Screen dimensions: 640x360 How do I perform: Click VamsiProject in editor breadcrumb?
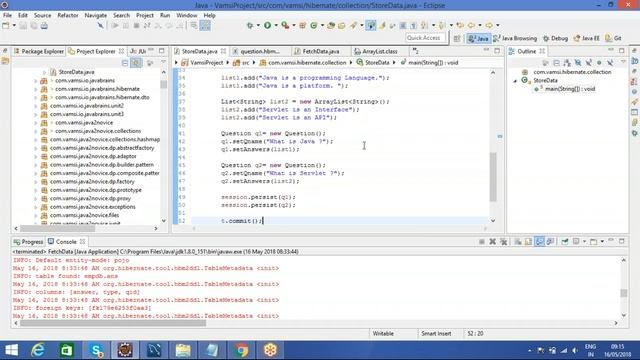pos(207,62)
